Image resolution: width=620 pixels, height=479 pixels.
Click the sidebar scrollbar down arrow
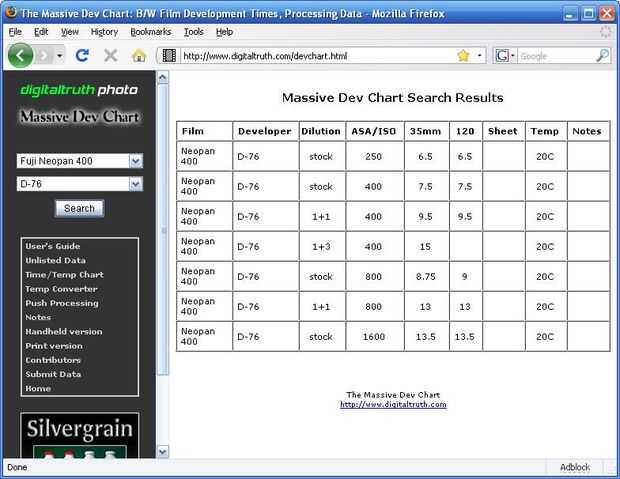pos(163,451)
